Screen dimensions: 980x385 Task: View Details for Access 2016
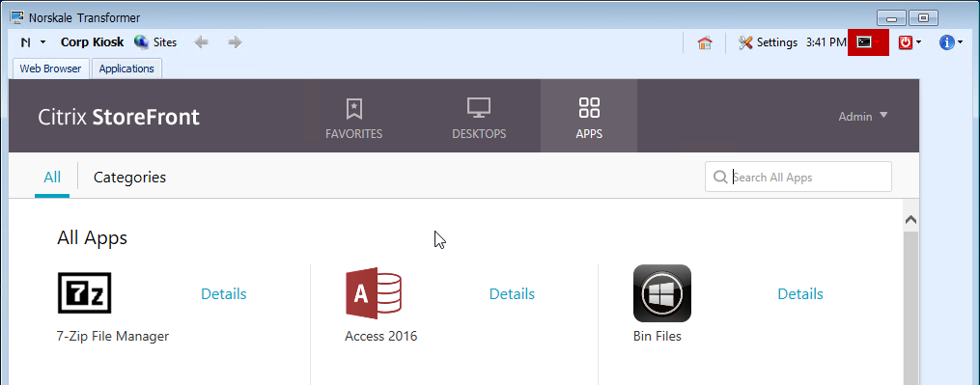pos(512,293)
